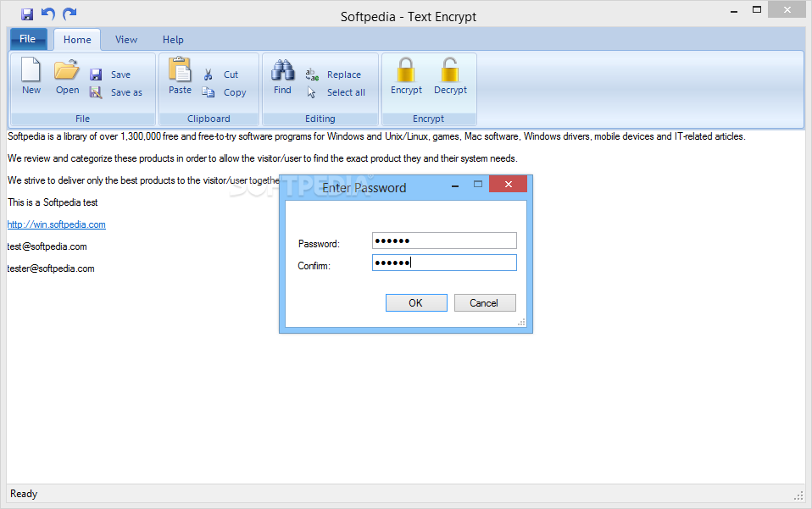Click the Undo arrow in title bar

click(x=48, y=14)
